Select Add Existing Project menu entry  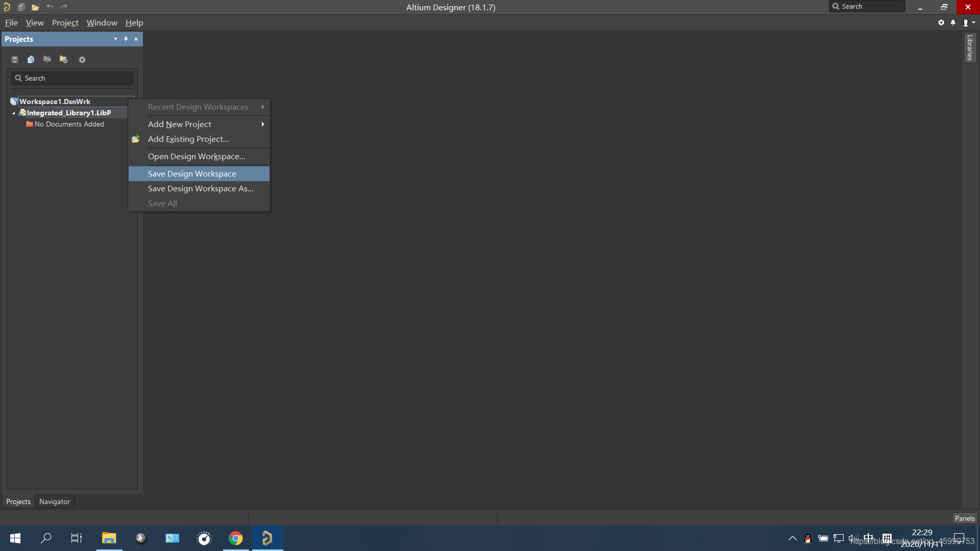[188, 139]
